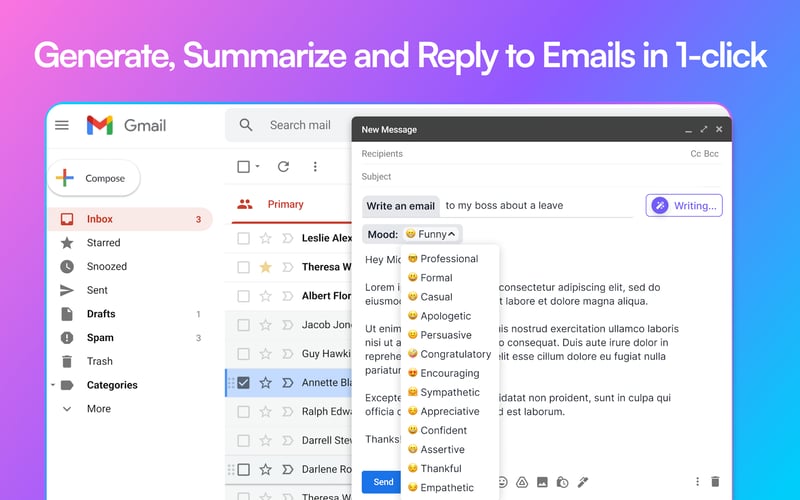Choose Persuasive mood option
This screenshot has height=500, width=800.
439,335
